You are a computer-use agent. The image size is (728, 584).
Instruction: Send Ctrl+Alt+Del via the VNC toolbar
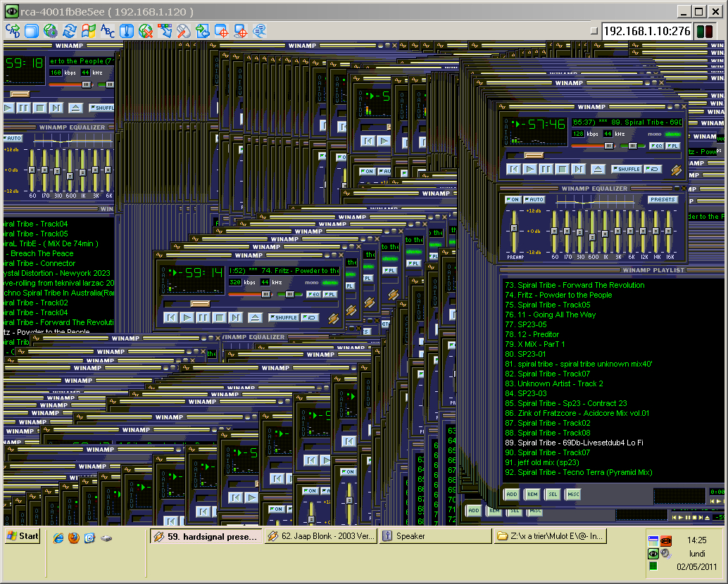(13, 31)
